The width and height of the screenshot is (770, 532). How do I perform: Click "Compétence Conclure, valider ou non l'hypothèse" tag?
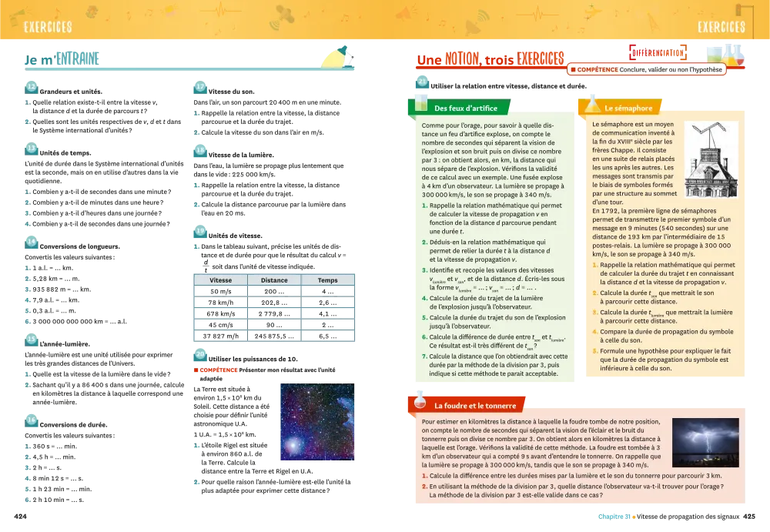646,70
